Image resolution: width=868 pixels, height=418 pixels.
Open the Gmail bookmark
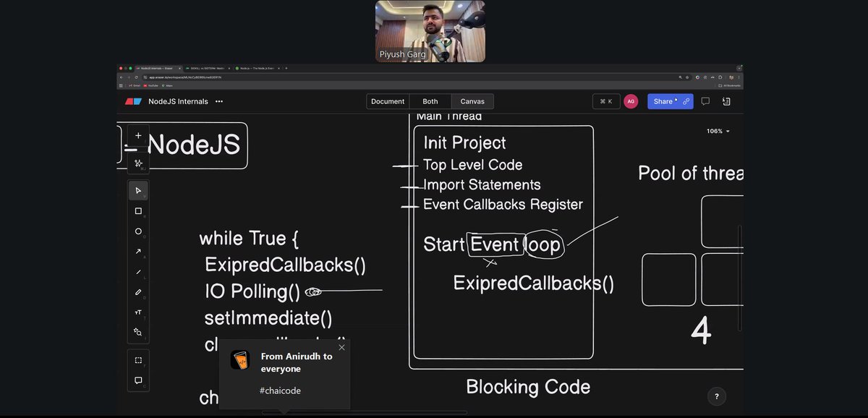[x=135, y=85]
